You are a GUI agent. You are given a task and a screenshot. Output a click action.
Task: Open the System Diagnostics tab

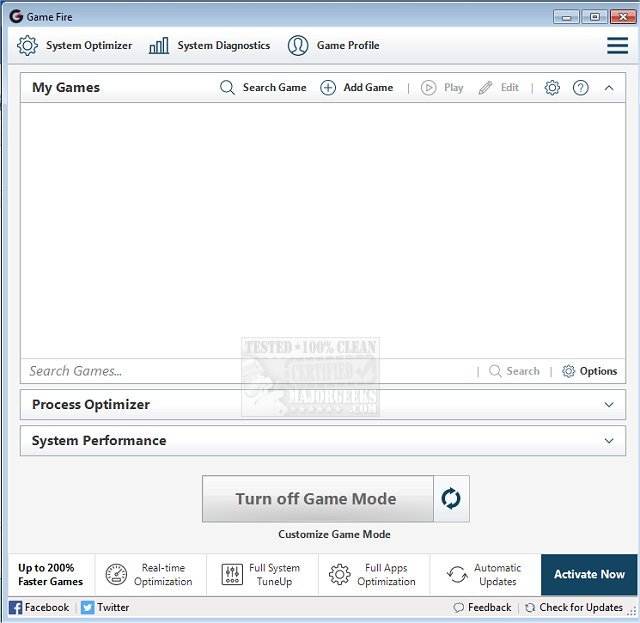[x=210, y=46]
